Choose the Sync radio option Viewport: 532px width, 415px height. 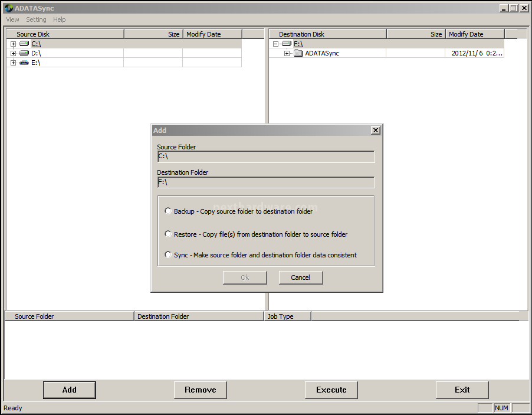(168, 254)
